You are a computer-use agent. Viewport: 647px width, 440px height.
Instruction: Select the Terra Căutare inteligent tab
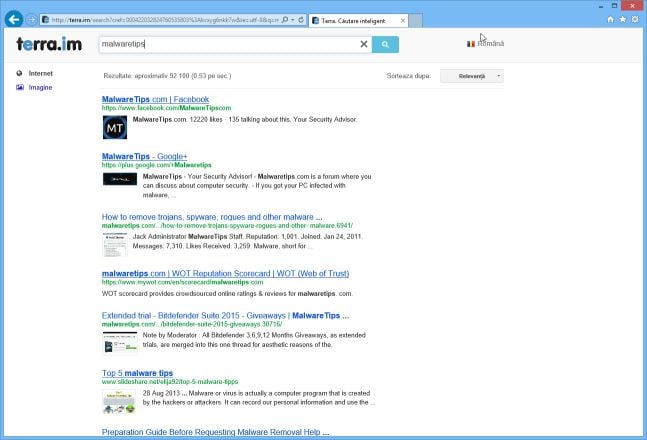[353, 21]
